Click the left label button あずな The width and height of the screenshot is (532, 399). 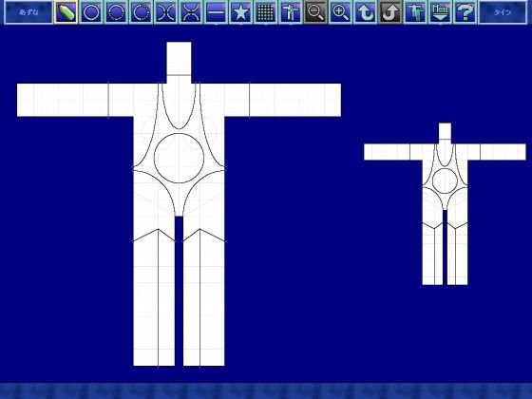tap(28, 12)
